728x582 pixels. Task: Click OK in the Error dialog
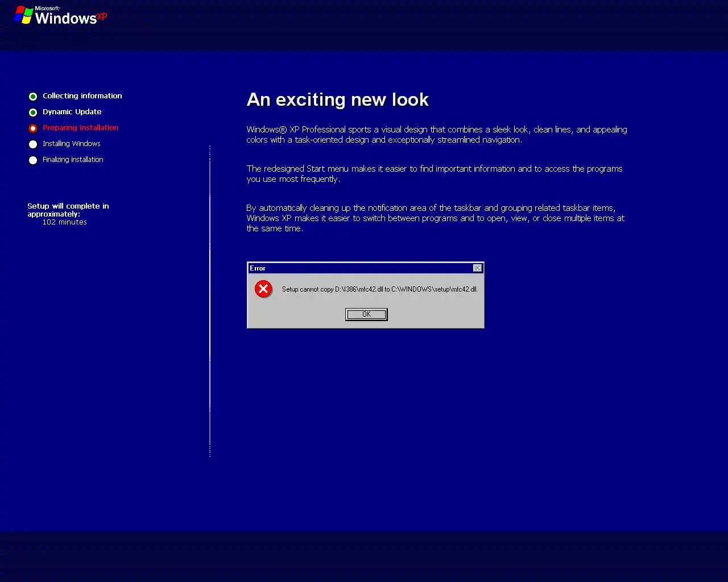[366, 314]
